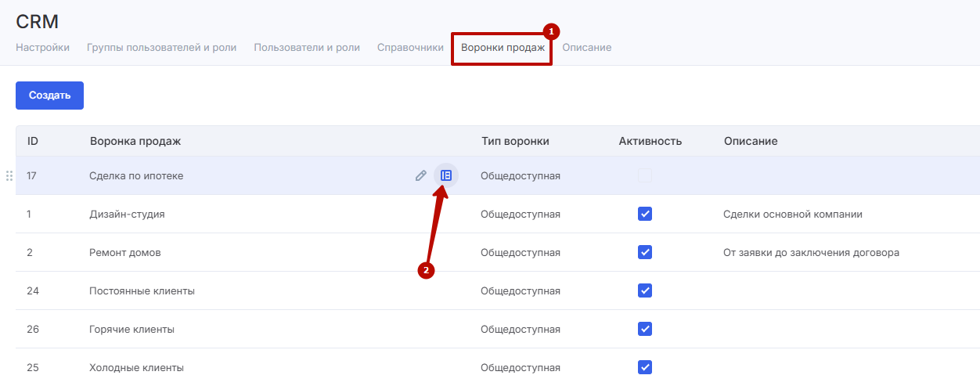Open the Группы пользователей и роли tab
This screenshot has width=980, height=386.
(161, 48)
